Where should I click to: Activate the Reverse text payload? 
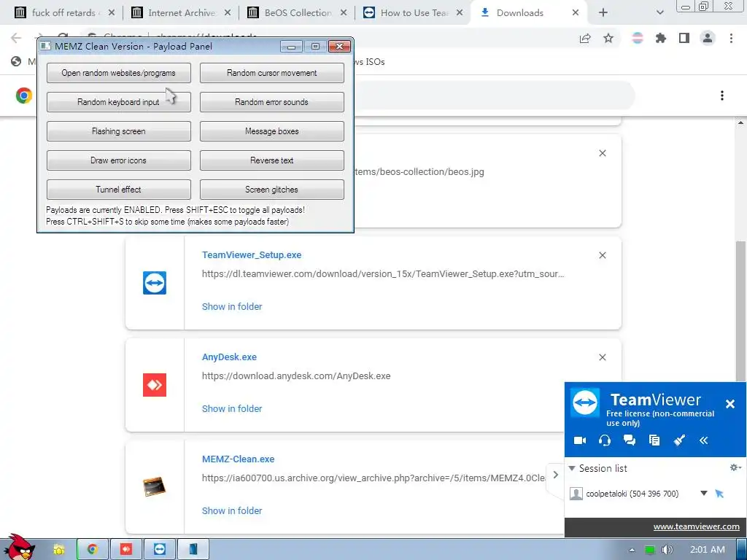click(271, 160)
